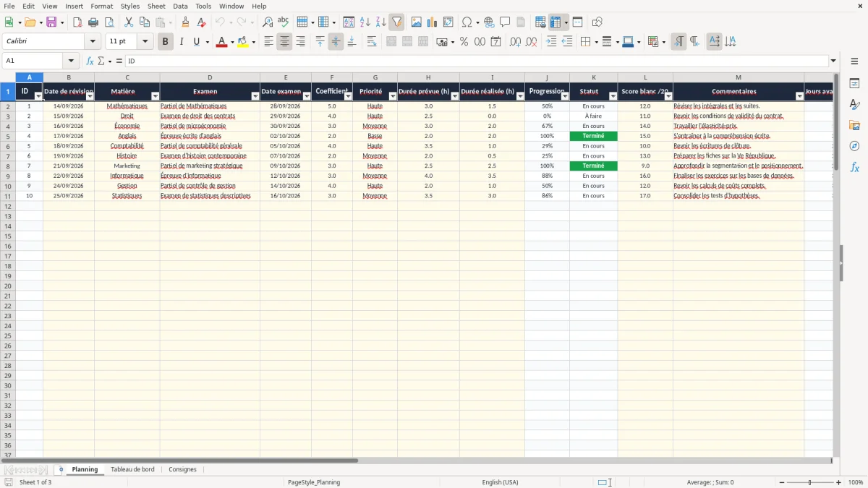
Task: Select the green Terminé cell for Anglais
Action: pyautogui.click(x=593, y=136)
